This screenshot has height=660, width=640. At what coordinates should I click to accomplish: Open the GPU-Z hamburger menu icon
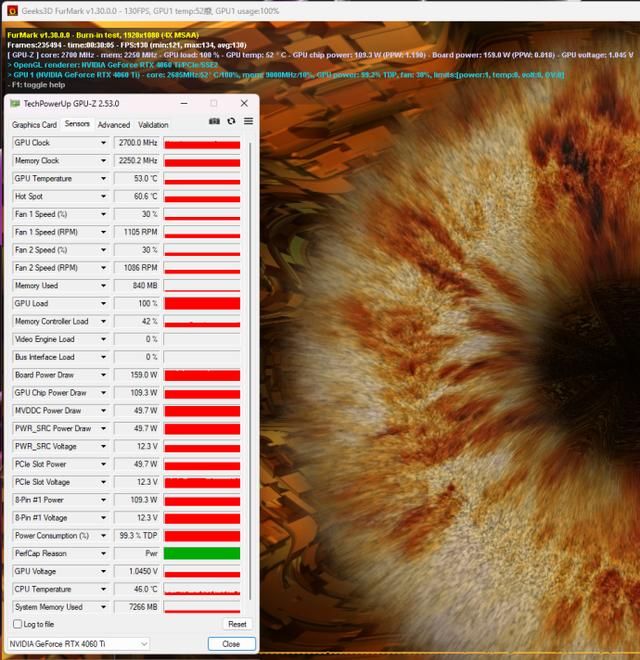click(248, 121)
